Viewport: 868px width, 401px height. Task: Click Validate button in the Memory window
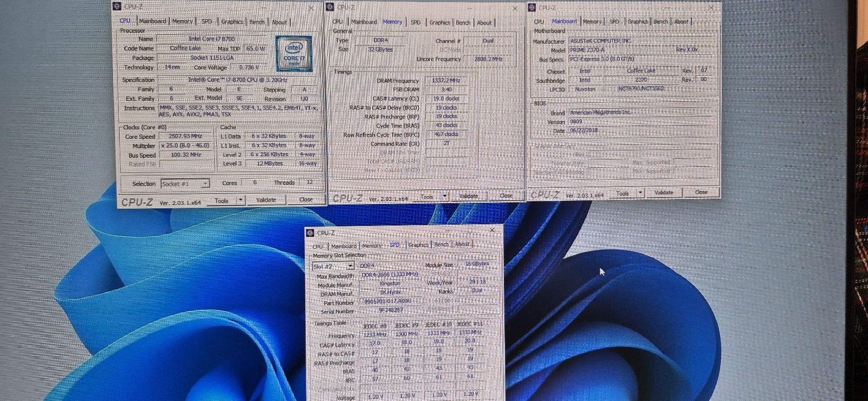tap(468, 196)
